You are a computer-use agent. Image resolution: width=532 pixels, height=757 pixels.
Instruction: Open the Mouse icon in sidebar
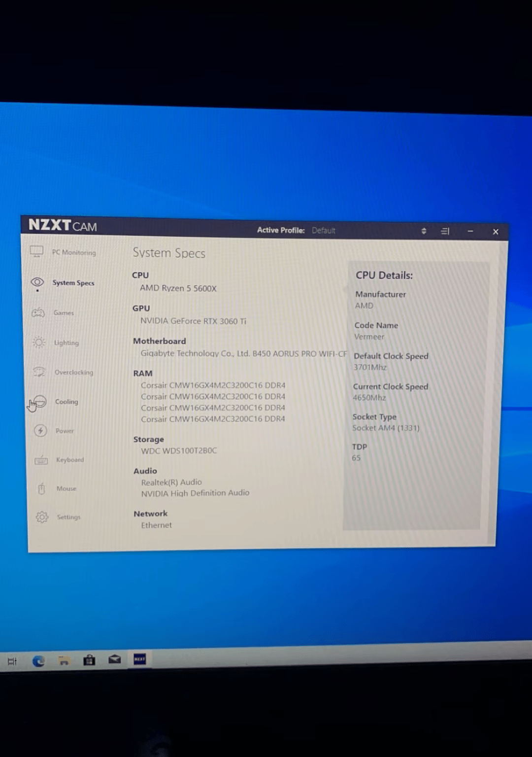[41, 488]
